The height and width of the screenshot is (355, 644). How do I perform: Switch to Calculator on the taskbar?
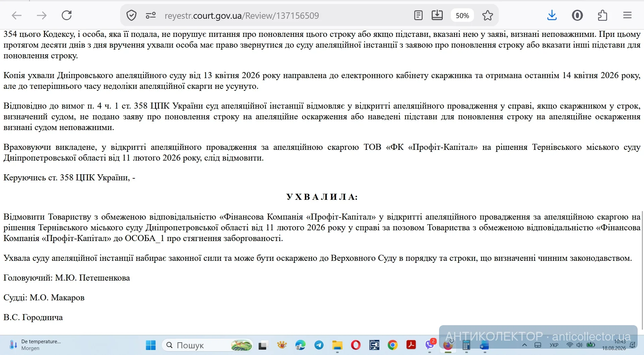(466, 345)
